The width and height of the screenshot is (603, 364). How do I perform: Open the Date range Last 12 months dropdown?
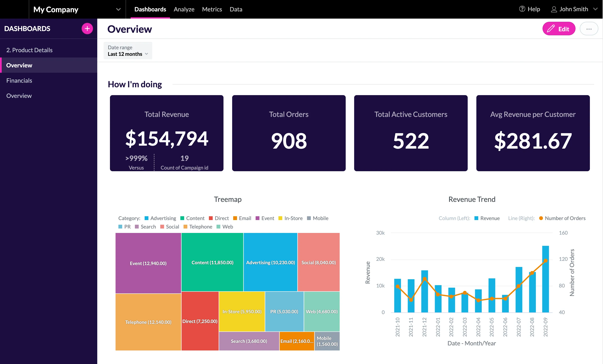coord(127,54)
